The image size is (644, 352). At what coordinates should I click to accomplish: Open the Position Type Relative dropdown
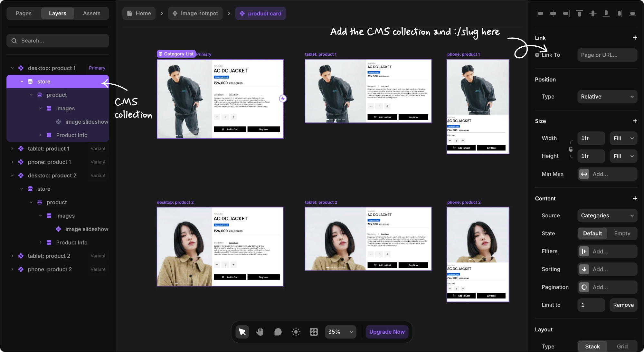(607, 97)
